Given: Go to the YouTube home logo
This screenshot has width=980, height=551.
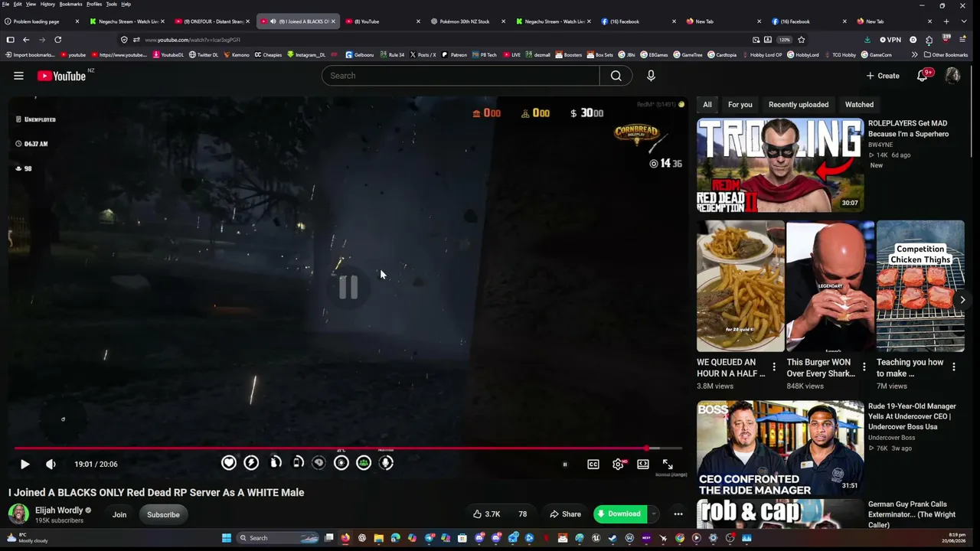Looking at the screenshot, I should [61, 76].
